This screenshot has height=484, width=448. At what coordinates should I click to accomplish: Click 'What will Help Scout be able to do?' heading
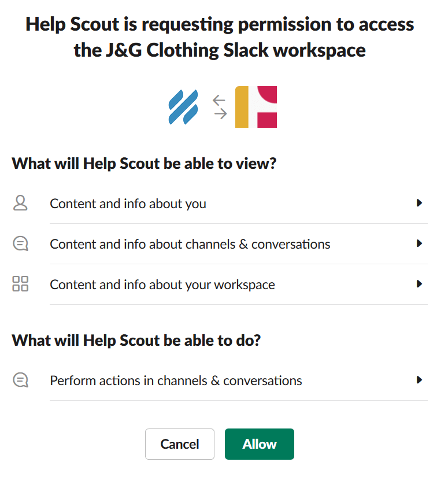click(x=136, y=340)
